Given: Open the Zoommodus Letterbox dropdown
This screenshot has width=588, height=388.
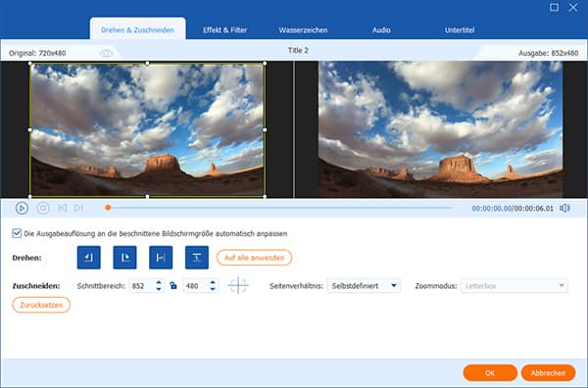Looking at the screenshot, I should coord(514,286).
